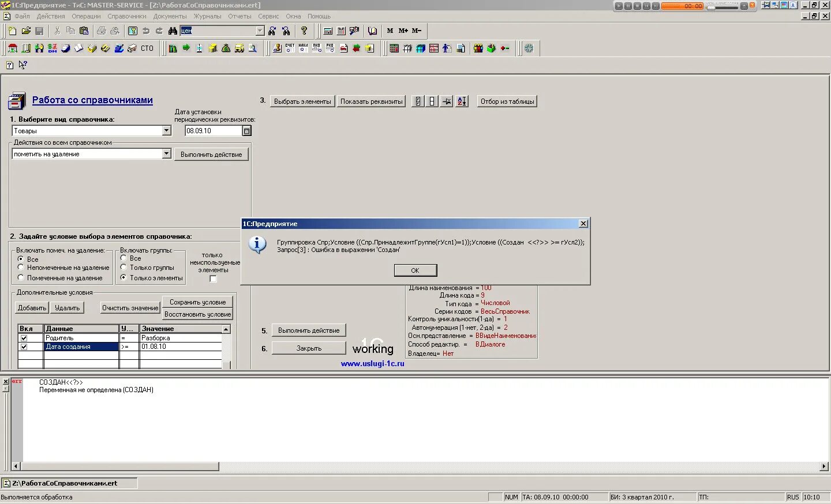Screen dimensions: 831x504
Task: Select 'Только группы' radio
Action: coord(123,267)
